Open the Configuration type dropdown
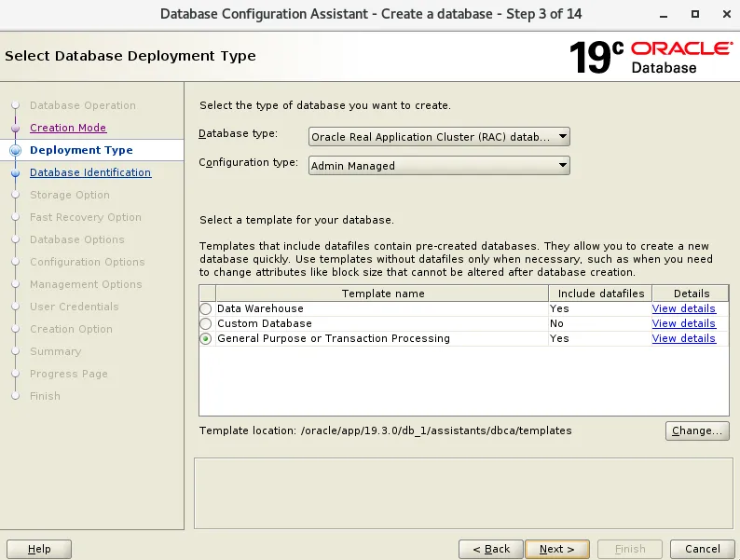Image resolution: width=740 pixels, height=560 pixels. (x=439, y=166)
